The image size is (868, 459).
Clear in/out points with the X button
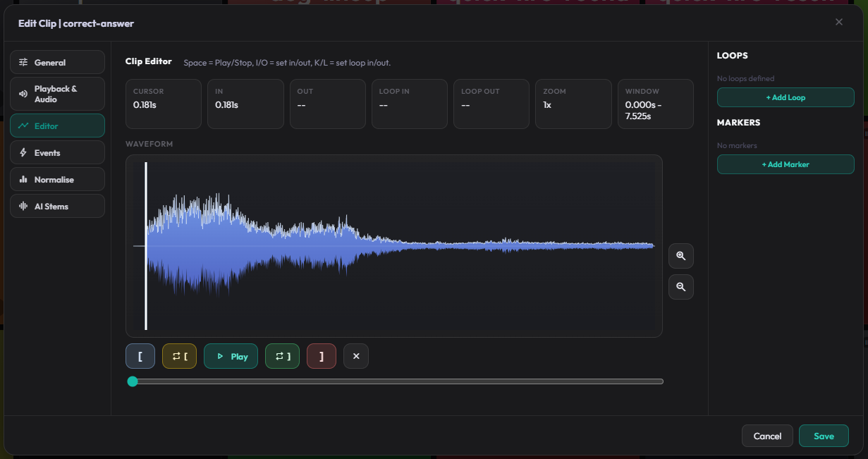[x=356, y=356]
